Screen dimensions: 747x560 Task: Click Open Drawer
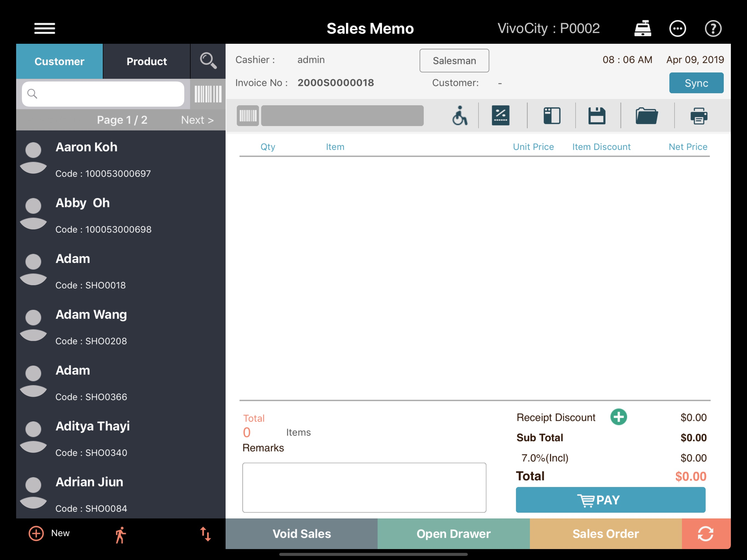[454, 534]
